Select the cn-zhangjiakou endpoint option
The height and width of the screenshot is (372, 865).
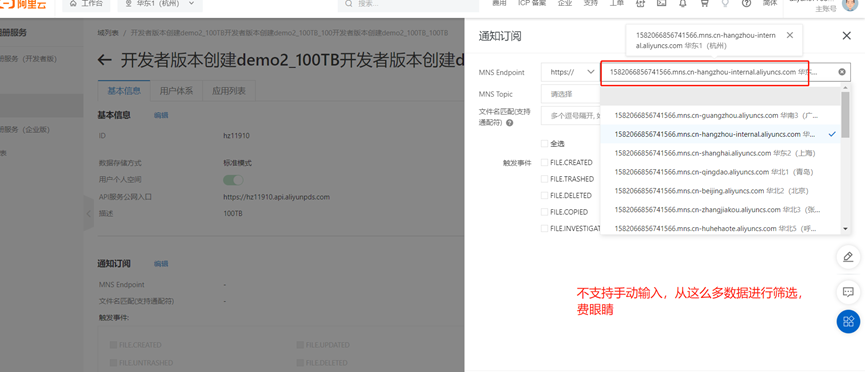pyautogui.click(x=720, y=210)
